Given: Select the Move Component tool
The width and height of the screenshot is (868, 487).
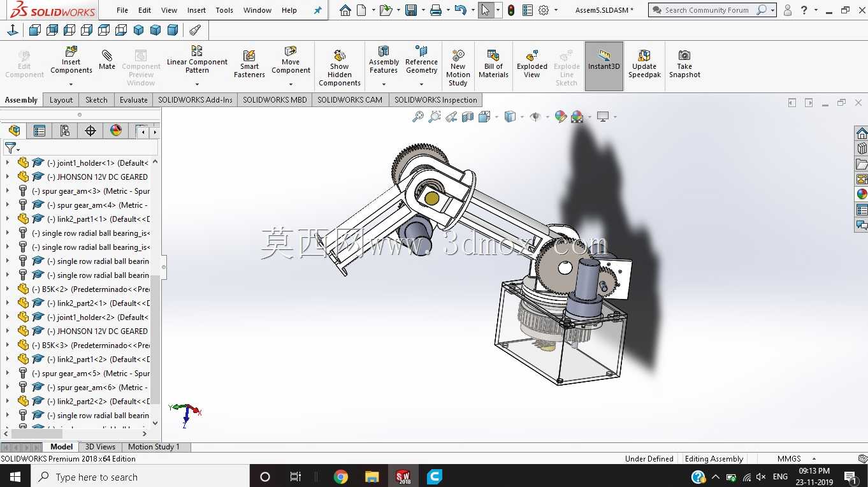Looking at the screenshot, I should click(291, 60).
